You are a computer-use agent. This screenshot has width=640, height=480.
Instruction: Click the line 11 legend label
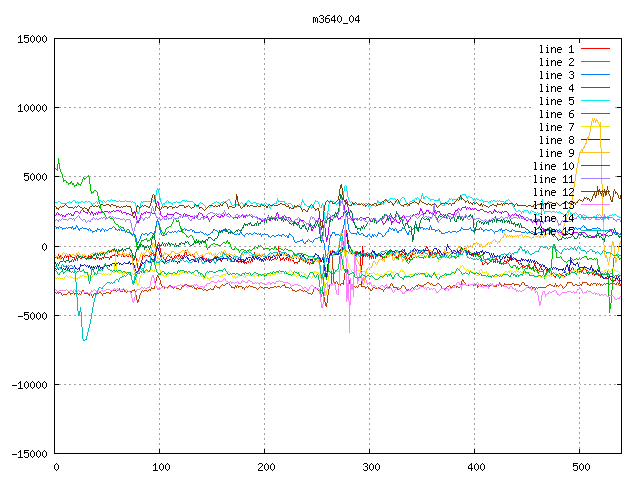[553, 179]
